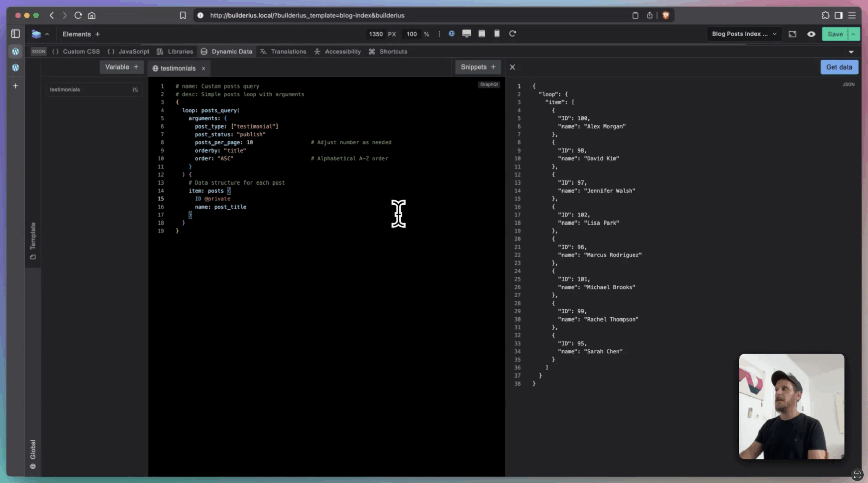
Task: Click the three-dot viewport options icon
Action: click(439, 34)
